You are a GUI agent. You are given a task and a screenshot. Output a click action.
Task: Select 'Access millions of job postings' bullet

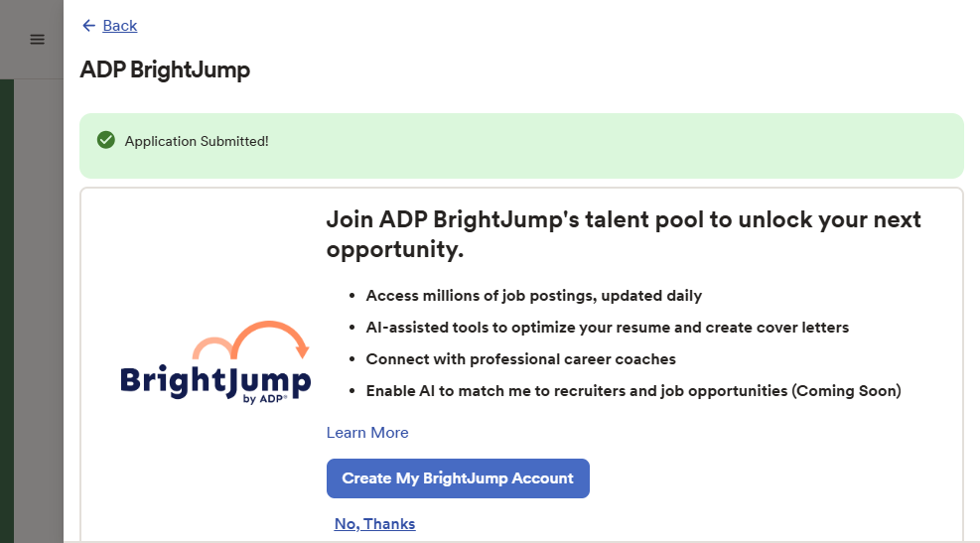[534, 296]
